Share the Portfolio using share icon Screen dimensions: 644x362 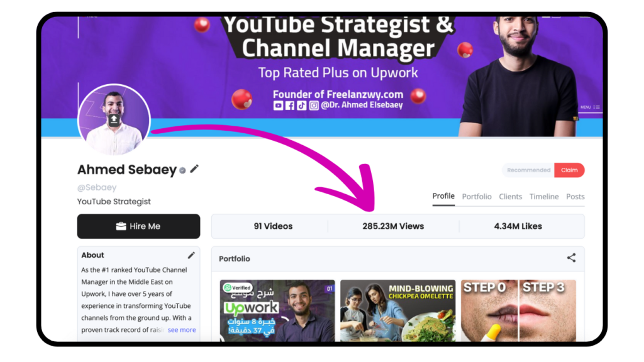click(x=571, y=258)
